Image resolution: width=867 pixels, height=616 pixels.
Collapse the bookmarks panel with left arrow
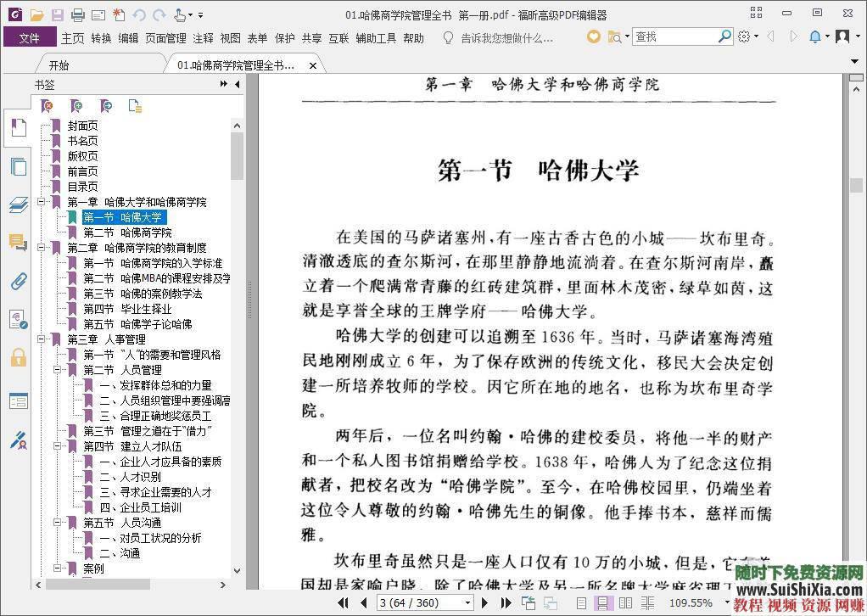(238, 84)
